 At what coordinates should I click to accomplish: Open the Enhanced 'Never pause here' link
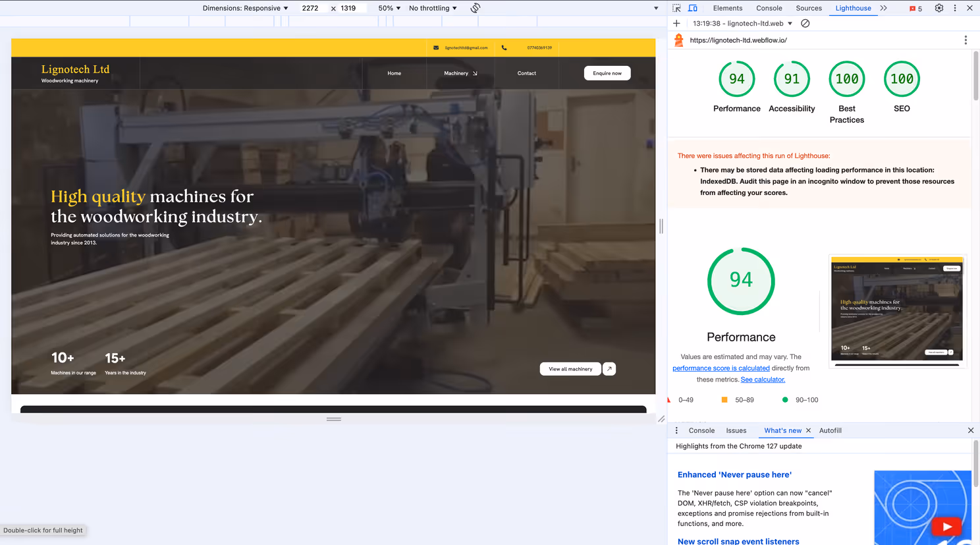tap(734, 474)
